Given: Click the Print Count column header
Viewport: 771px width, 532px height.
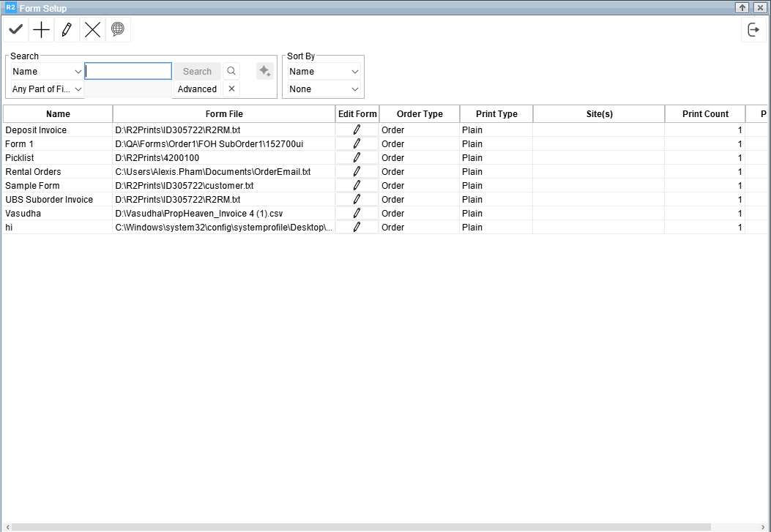Looking at the screenshot, I should [705, 114].
